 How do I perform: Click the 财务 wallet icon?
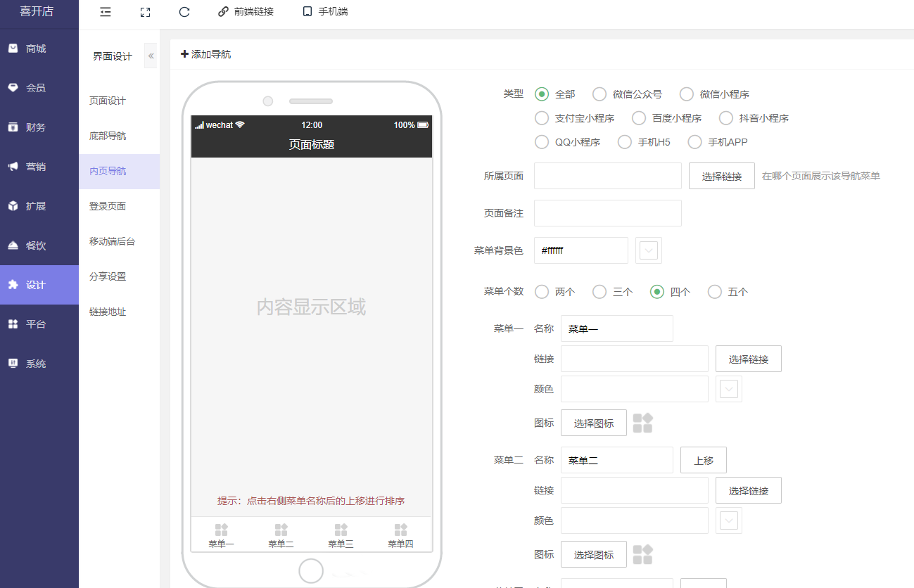pos(13,127)
